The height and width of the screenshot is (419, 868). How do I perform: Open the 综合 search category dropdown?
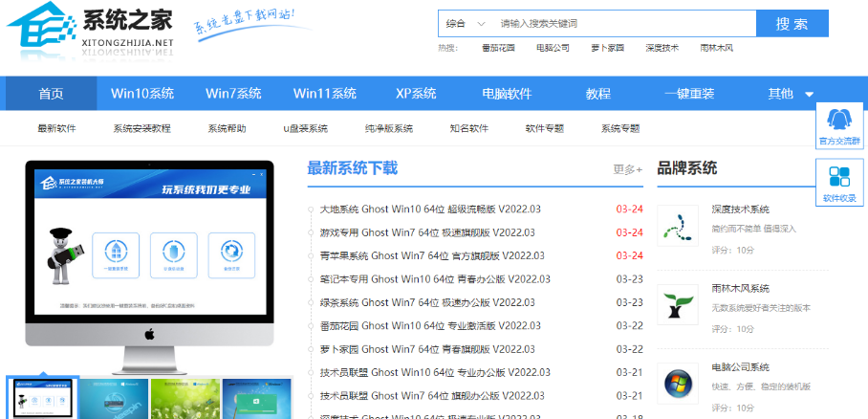pyautogui.click(x=466, y=24)
